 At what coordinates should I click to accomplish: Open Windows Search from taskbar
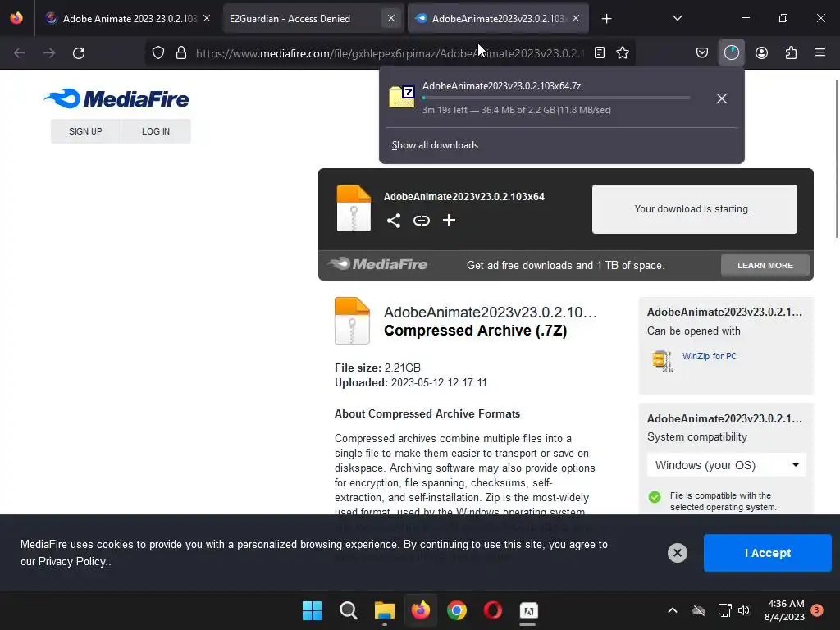click(x=348, y=610)
